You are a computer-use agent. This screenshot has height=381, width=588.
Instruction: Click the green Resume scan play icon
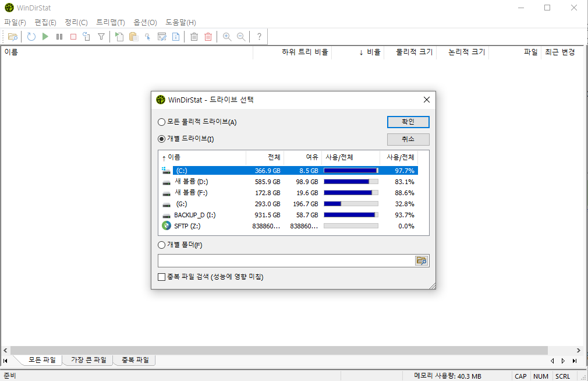click(x=45, y=37)
